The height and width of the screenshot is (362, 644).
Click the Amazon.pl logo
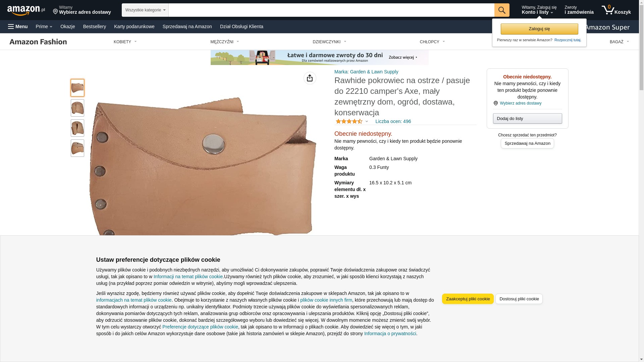click(x=26, y=10)
